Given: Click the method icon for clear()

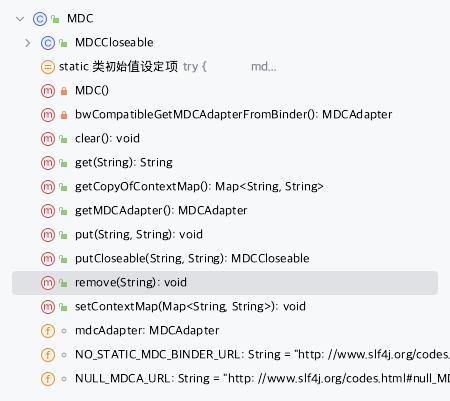Looking at the screenshot, I should click(48, 139).
